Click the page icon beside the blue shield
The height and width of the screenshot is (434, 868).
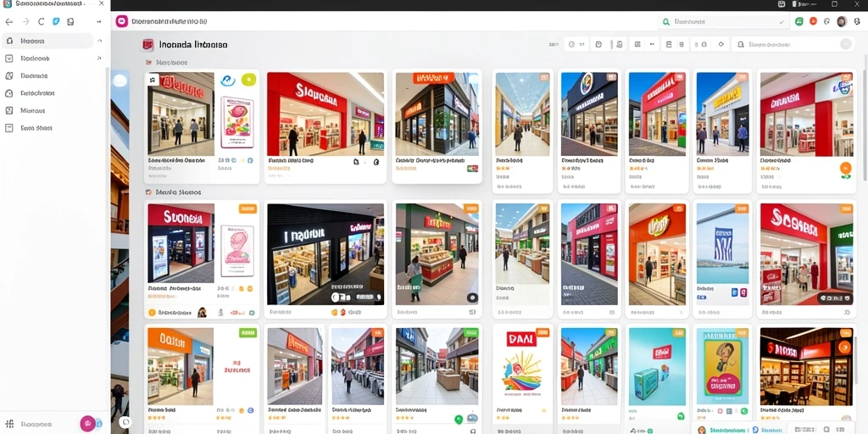click(x=70, y=21)
